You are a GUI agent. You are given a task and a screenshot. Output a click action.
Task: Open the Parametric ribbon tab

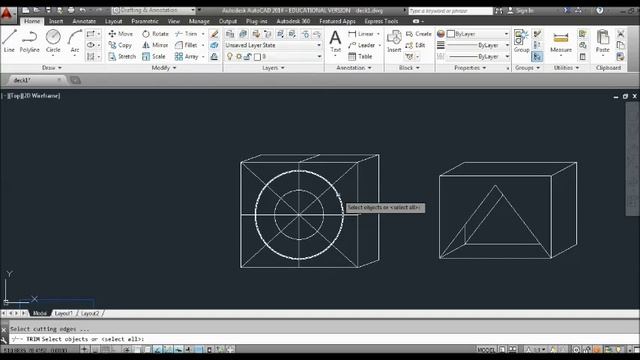click(145, 21)
